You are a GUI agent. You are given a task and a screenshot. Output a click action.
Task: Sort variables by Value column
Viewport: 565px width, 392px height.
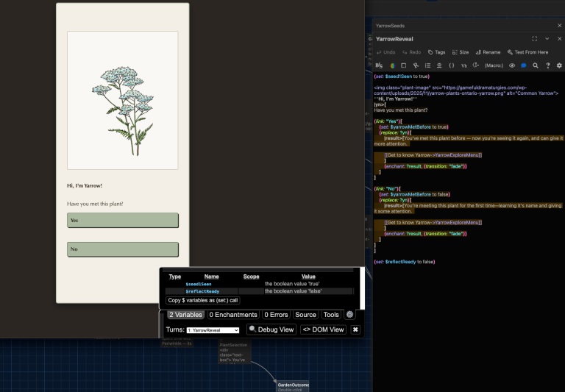point(308,277)
